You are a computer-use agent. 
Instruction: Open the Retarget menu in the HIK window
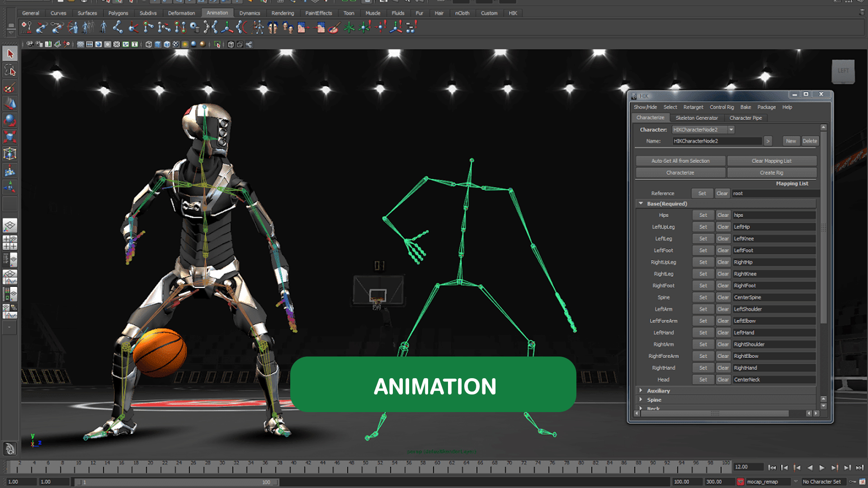tap(693, 107)
